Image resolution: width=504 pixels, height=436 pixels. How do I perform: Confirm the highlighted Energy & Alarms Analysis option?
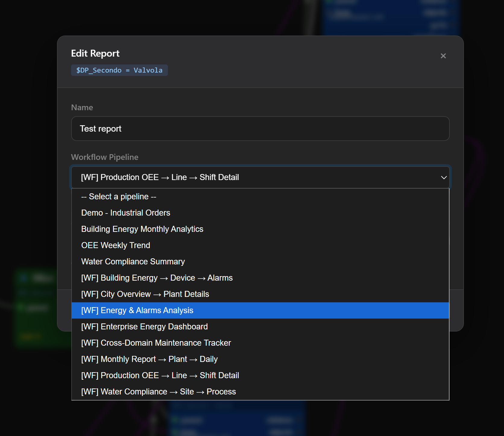click(x=137, y=310)
